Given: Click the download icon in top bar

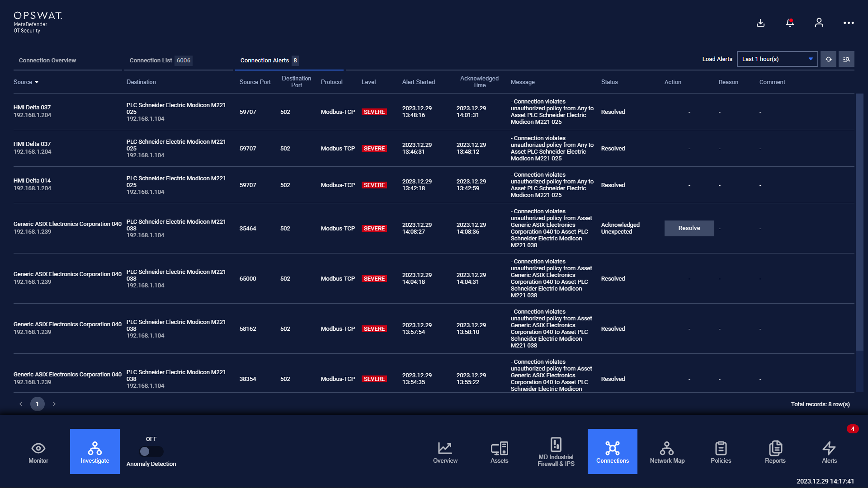Looking at the screenshot, I should 760,23.
